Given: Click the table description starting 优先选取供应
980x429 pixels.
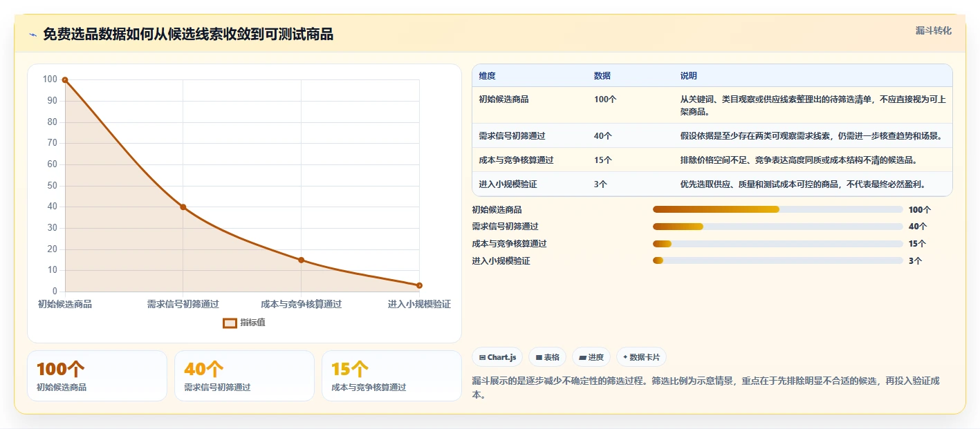Looking at the screenshot, I should [803, 184].
